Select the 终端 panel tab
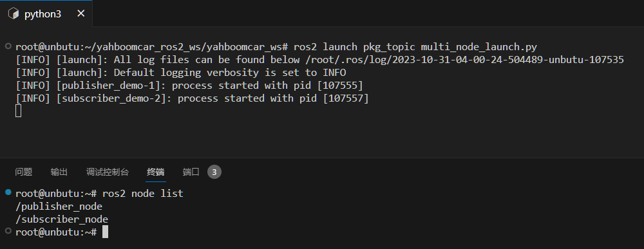Viewport: 644px width, 249px height. click(x=156, y=172)
